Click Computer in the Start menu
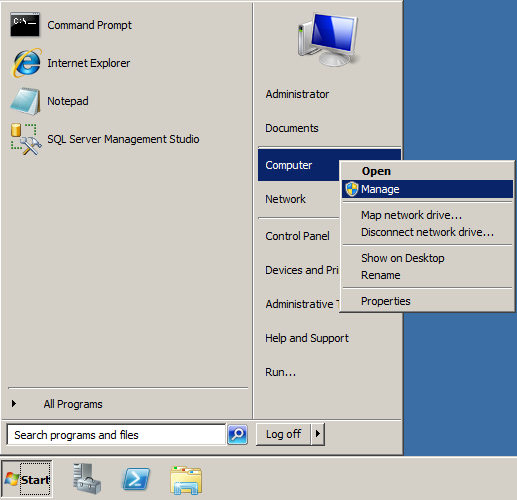 (298, 165)
